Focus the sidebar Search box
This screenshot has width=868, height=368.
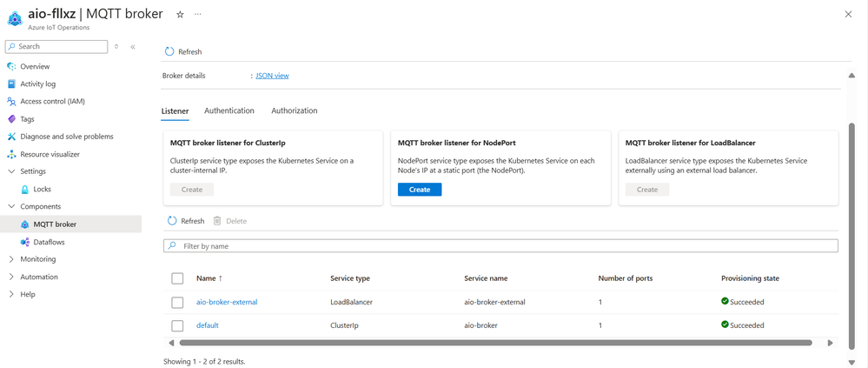[56, 47]
